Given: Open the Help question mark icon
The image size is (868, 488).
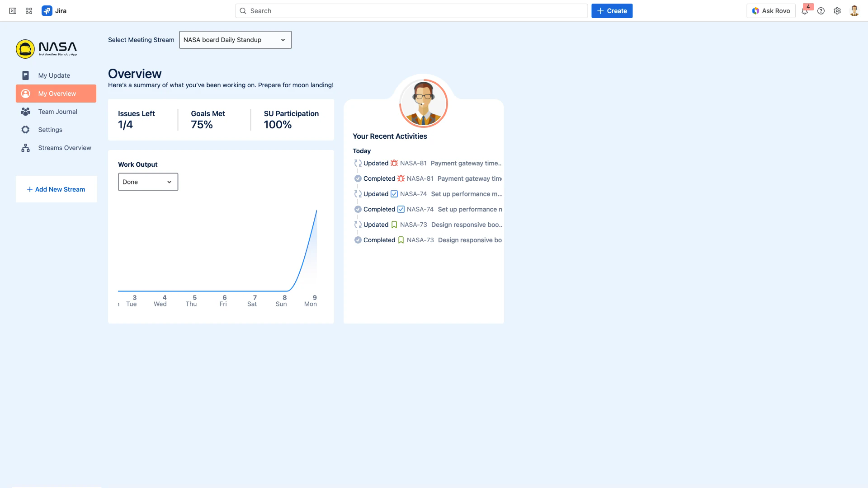Looking at the screenshot, I should (x=821, y=10).
